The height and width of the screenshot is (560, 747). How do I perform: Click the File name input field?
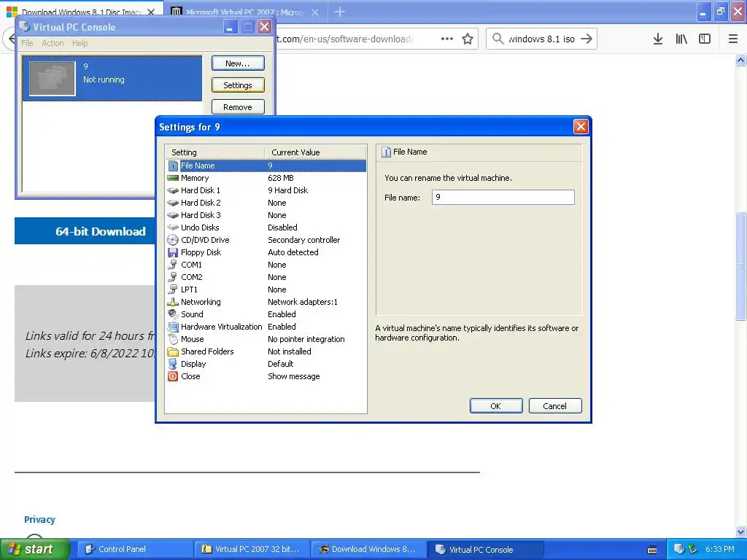click(x=503, y=197)
